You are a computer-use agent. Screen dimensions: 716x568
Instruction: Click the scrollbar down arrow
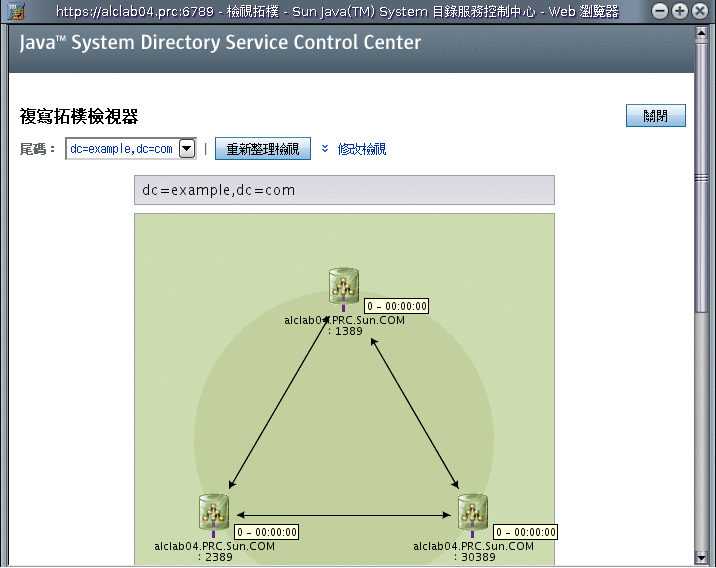click(x=701, y=557)
